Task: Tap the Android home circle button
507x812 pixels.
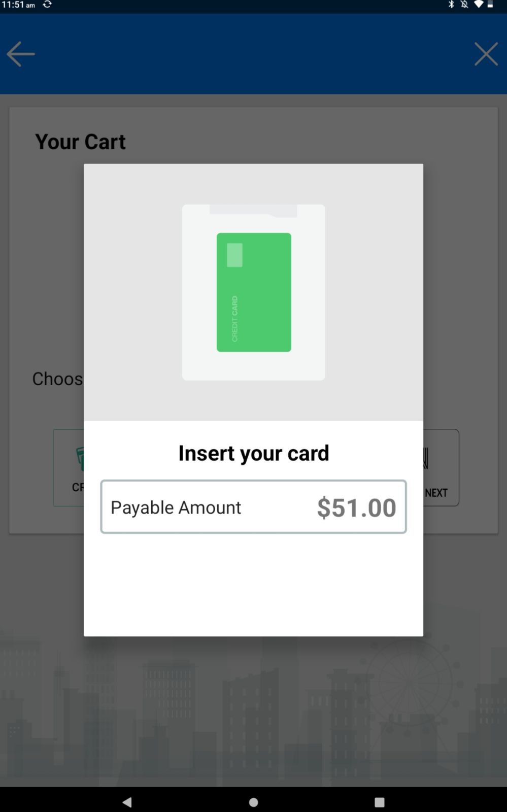Action: pos(254,802)
